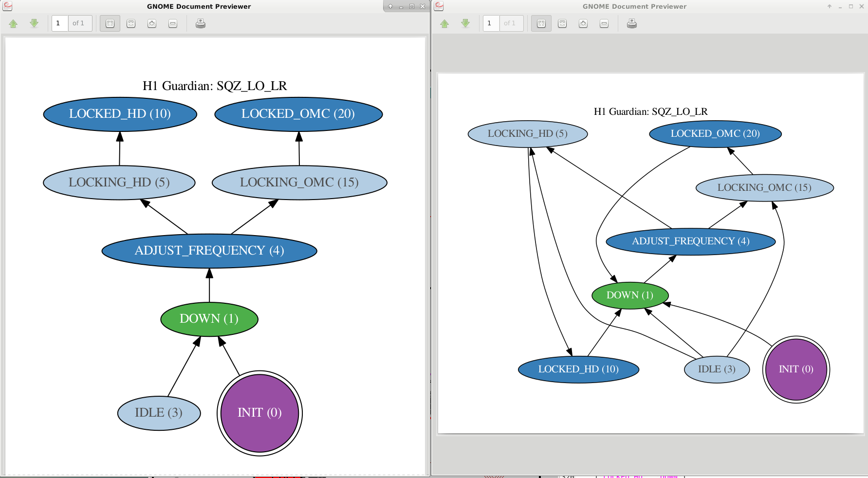
Task: Click the LOCKING_OMC (15) node in right diagram
Action: tap(765, 187)
